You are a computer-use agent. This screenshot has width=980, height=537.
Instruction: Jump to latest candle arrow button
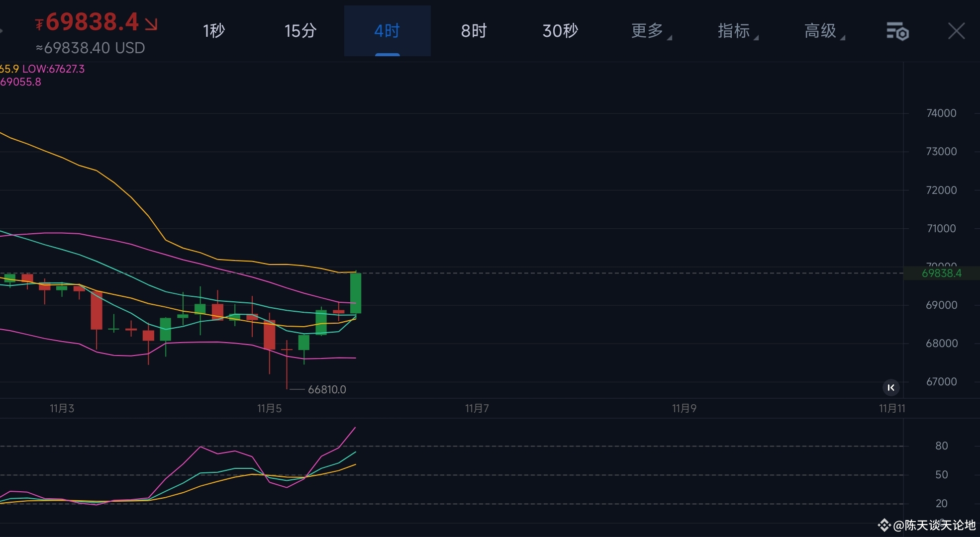[x=891, y=387]
